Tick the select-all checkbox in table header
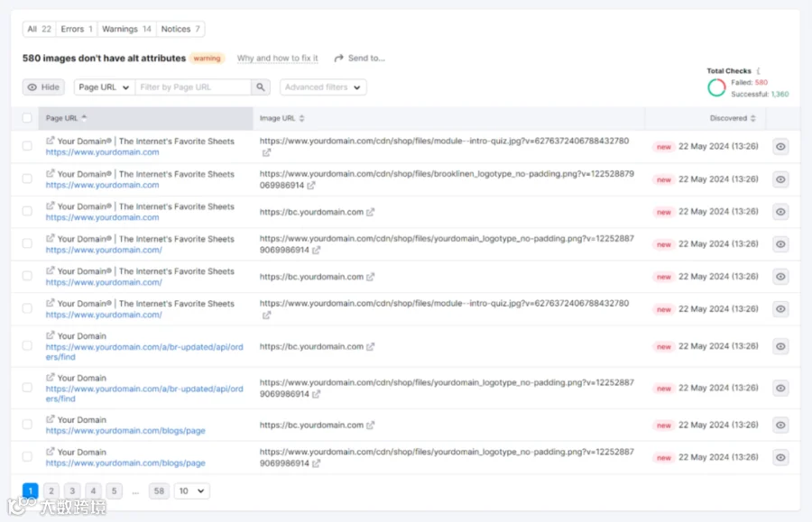Viewport: 812px width, 522px height. [x=27, y=118]
